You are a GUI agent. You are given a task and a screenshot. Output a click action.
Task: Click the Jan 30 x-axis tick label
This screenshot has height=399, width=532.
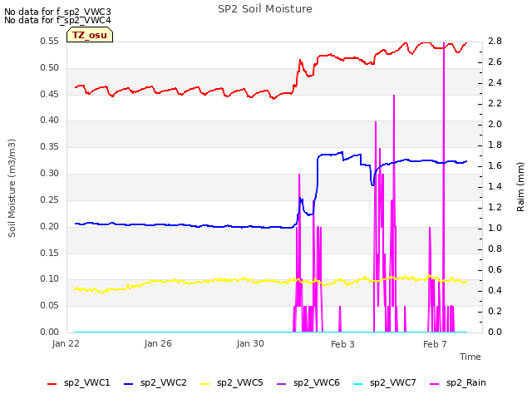pos(250,343)
